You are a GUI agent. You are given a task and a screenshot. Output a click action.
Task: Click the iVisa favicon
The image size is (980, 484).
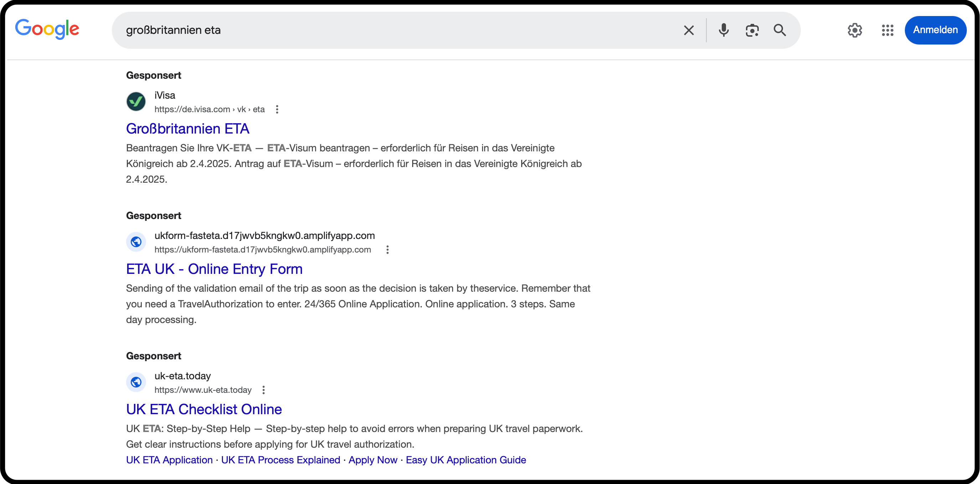136,102
